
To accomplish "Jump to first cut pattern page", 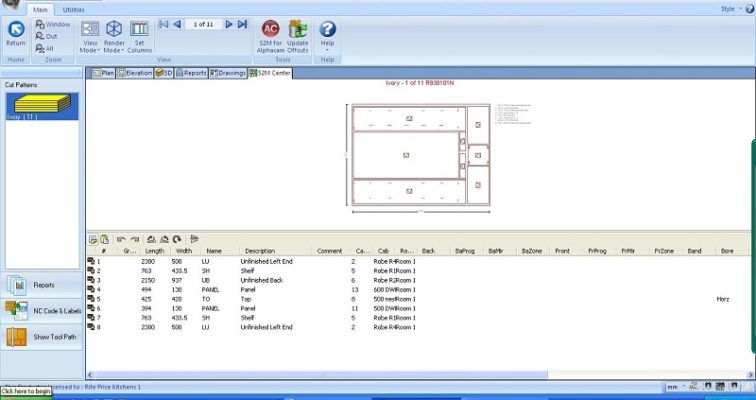I will (164, 24).
